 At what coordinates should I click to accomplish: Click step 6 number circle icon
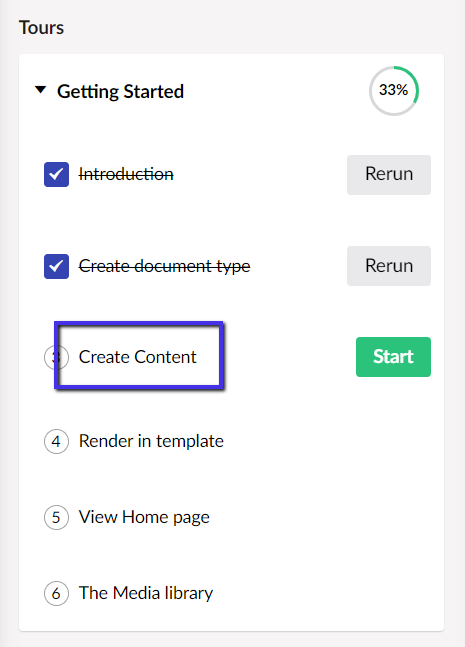click(56, 593)
